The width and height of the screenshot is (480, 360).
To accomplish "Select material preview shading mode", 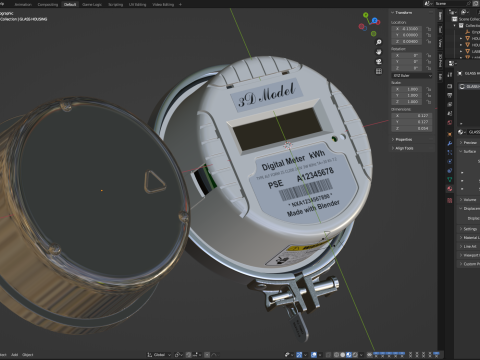I will point(349,355).
